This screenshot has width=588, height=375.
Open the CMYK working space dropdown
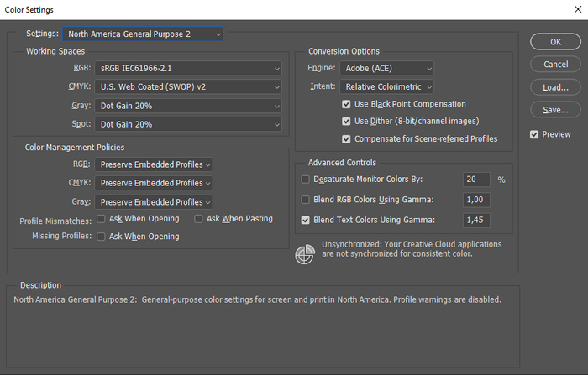188,86
